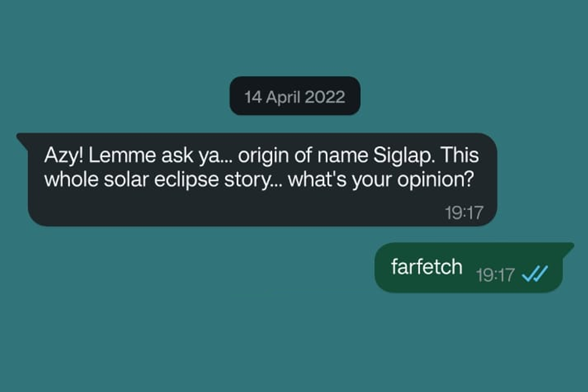Click "Azy!" at the message start

pyautogui.click(x=64, y=155)
